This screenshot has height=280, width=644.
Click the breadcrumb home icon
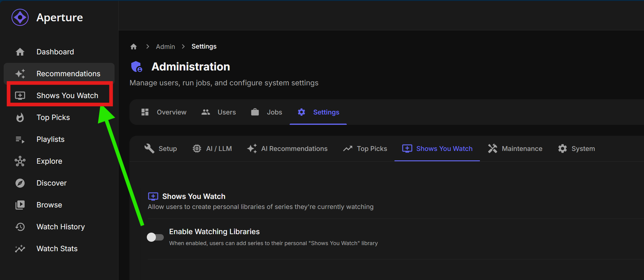(133, 46)
